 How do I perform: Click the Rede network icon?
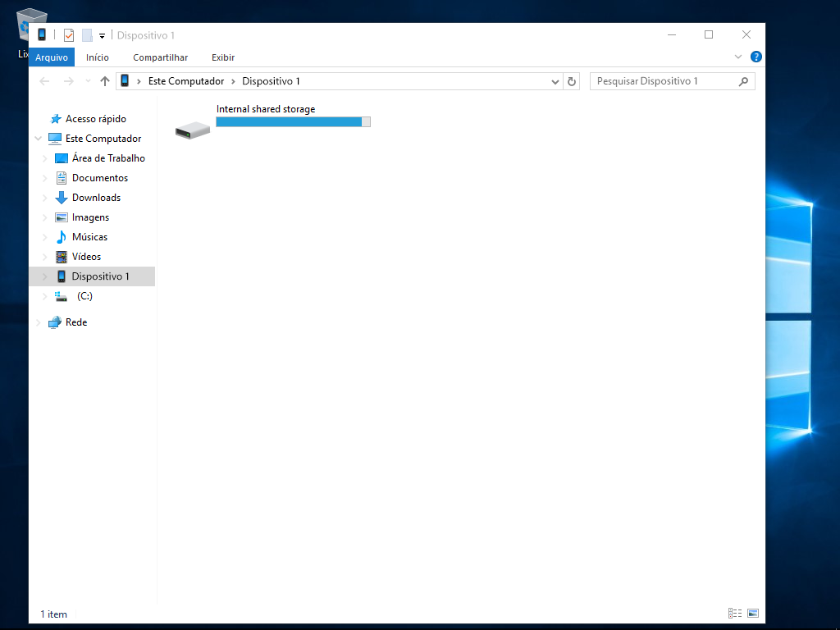[55, 322]
